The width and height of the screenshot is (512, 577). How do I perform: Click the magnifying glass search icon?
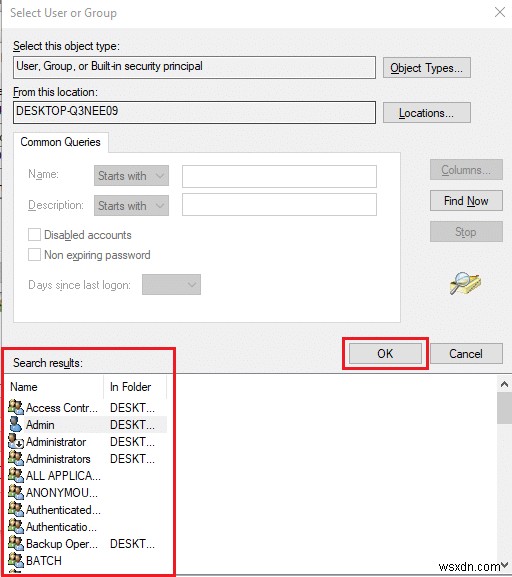click(x=465, y=283)
